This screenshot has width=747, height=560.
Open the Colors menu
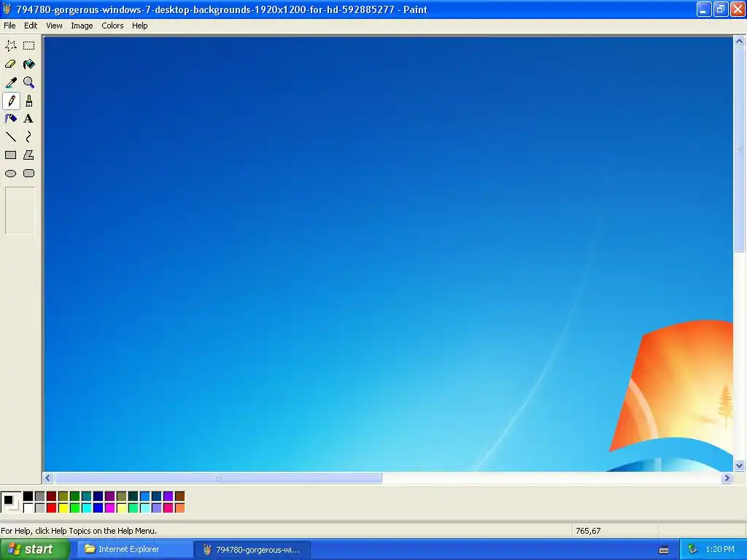(112, 26)
